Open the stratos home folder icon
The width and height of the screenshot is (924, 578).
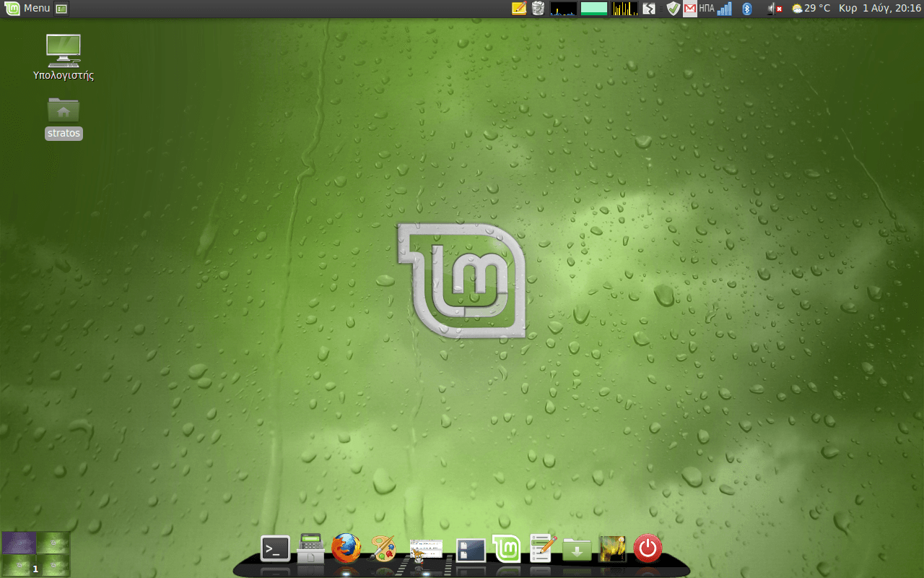(64, 118)
